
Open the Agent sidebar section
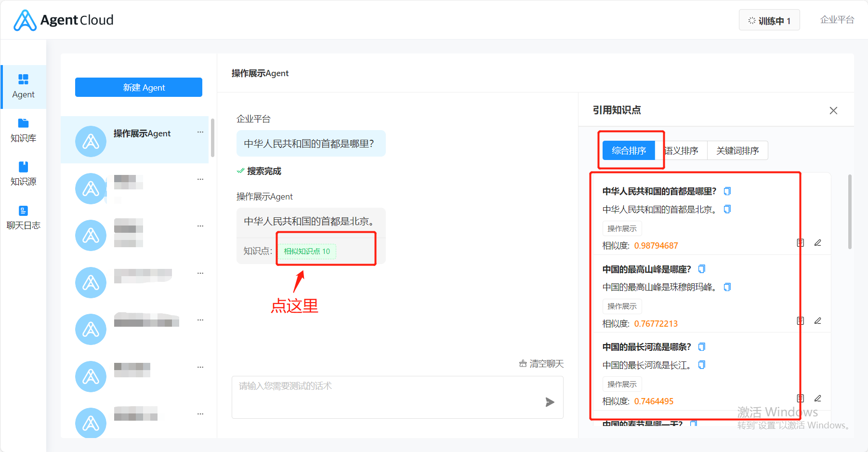coord(23,87)
